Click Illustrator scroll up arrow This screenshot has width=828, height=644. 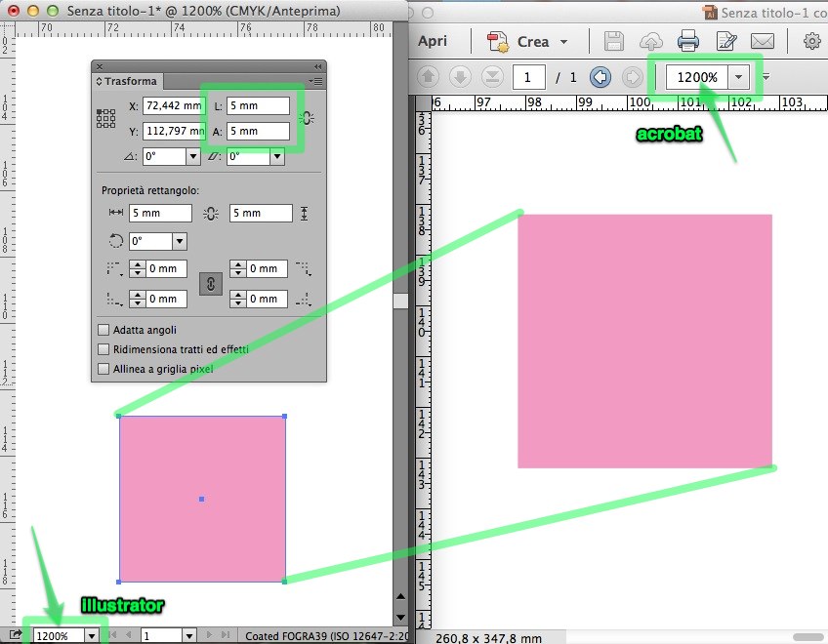coord(400,596)
